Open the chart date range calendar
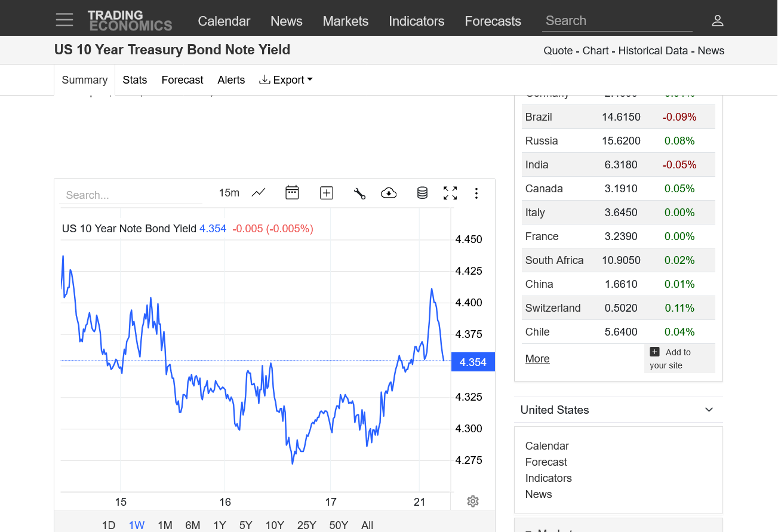The width and height of the screenshot is (778, 532). point(292,192)
